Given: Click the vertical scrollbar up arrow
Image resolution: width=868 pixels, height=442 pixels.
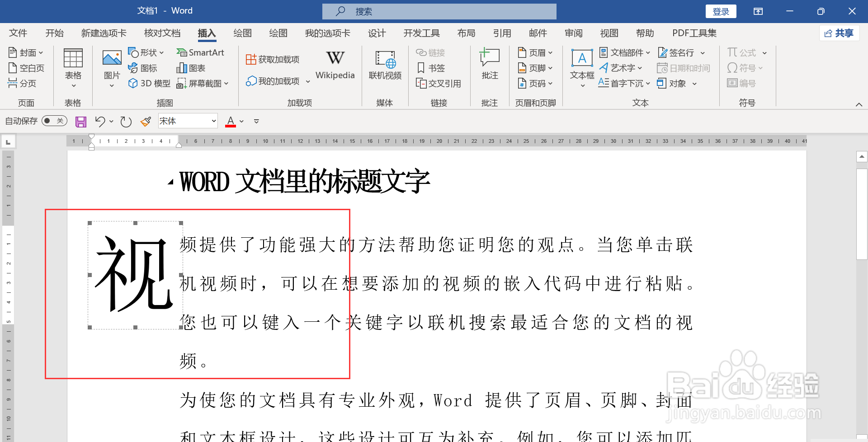Looking at the screenshot, I should (862, 157).
